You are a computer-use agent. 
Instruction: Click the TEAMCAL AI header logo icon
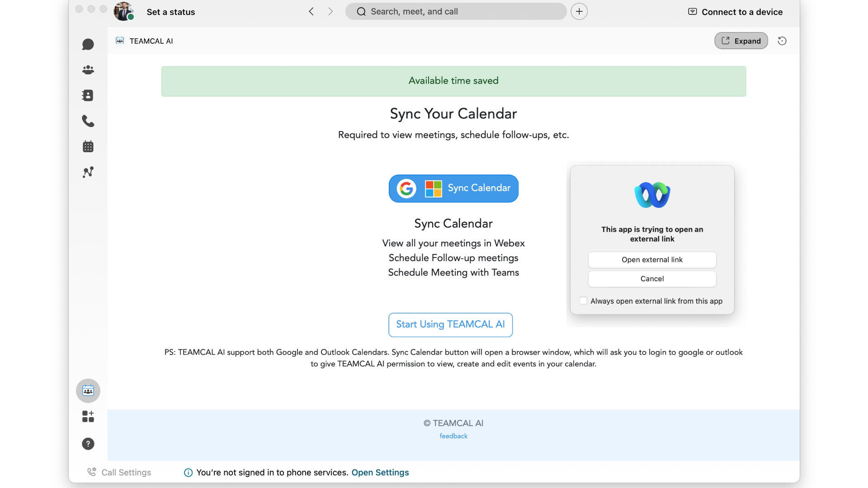coord(120,41)
